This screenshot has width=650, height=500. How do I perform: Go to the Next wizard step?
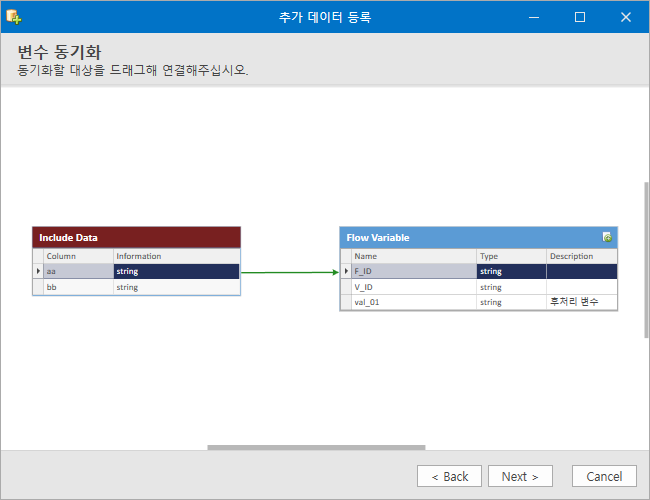[520, 476]
